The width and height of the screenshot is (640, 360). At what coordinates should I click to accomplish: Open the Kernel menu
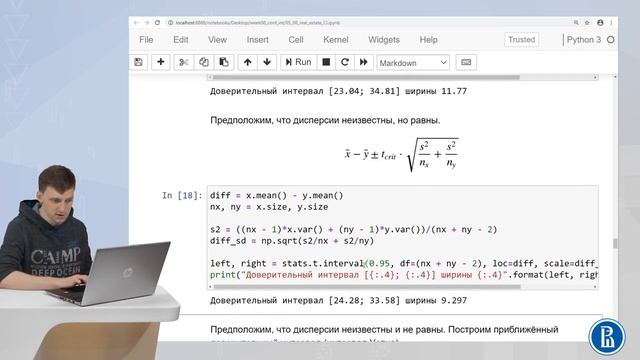(336, 40)
